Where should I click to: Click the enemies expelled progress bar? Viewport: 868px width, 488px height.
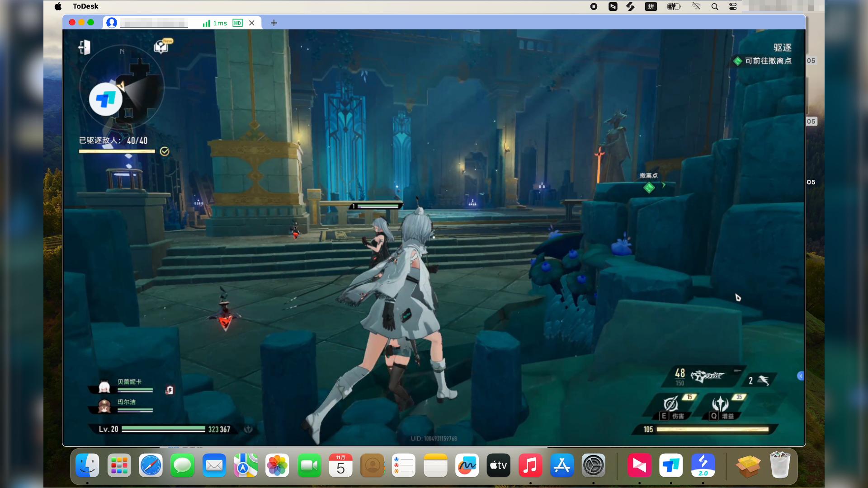117,151
